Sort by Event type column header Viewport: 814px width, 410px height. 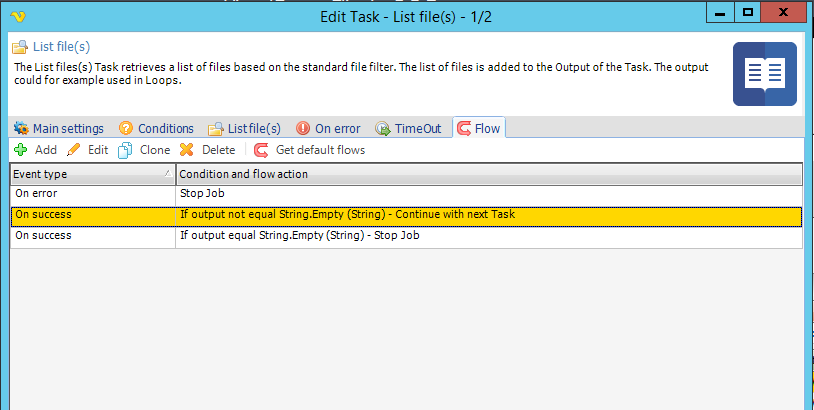tap(93, 174)
